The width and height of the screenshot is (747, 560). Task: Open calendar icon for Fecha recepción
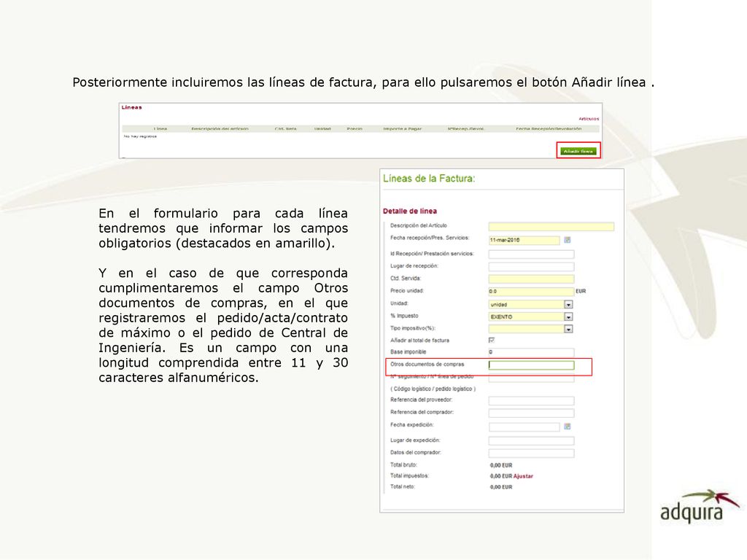567,240
